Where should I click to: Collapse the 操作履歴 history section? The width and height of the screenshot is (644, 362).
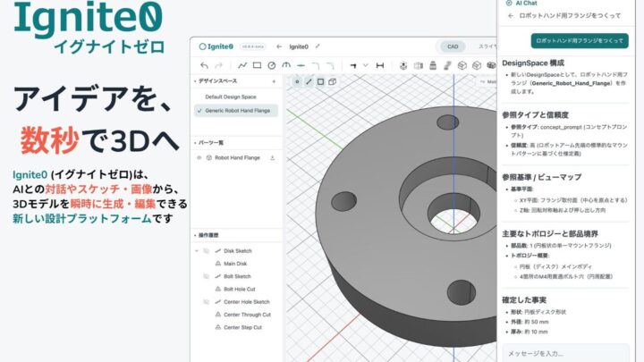(195, 235)
